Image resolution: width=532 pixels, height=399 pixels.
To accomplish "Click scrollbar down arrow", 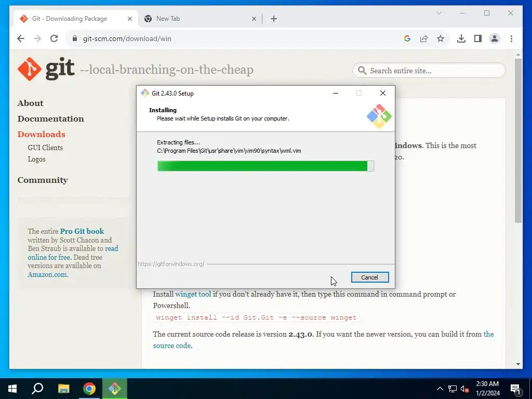I will (518, 364).
